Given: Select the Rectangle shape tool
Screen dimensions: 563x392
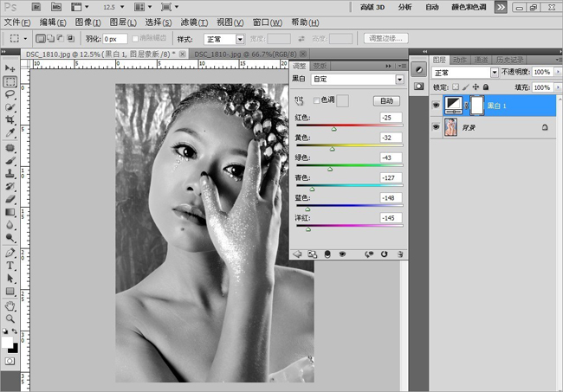Looking at the screenshot, I should (10, 292).
